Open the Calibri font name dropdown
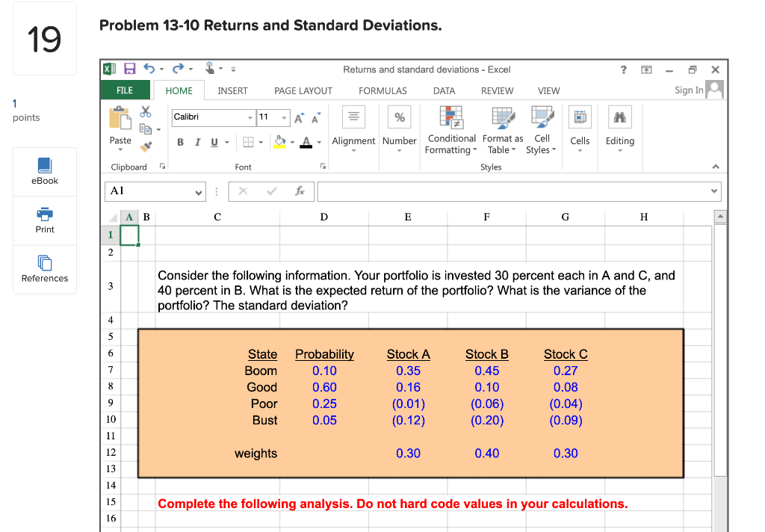The image size is (765, 532). [252, 118]
